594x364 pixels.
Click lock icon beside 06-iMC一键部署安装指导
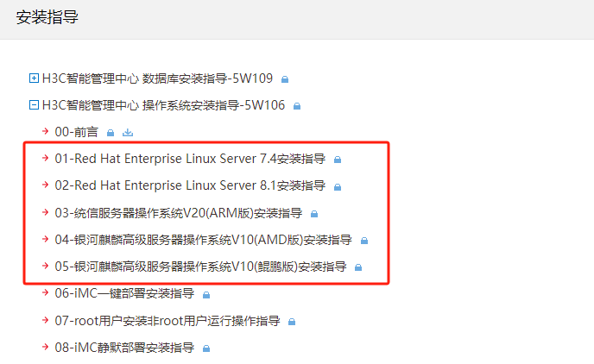tap(206, 295)
